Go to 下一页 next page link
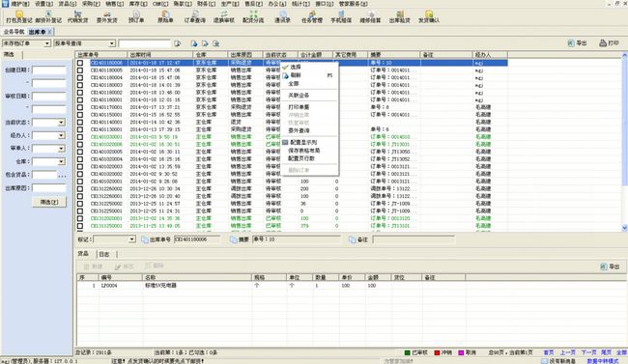Viewport: 628px width, 364px height. [x=588, y=352]
